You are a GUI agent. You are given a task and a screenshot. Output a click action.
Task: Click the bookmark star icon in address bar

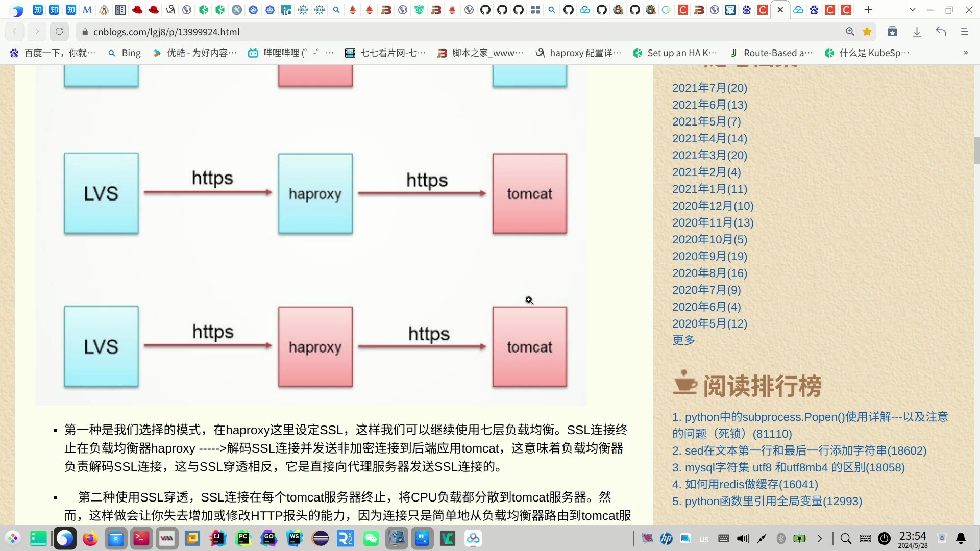[x=867, y=32]
